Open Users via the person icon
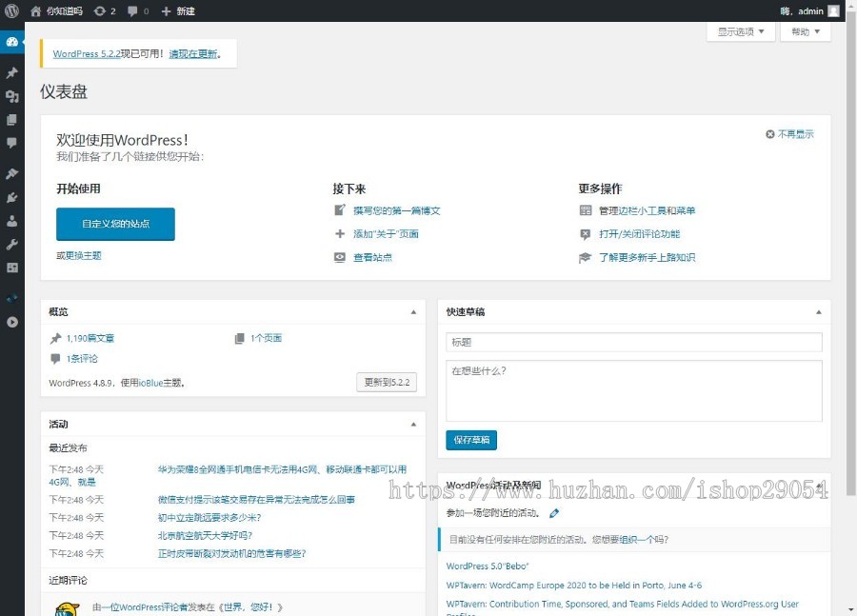The width and height of the screenshot is (857, 616). 10,221
